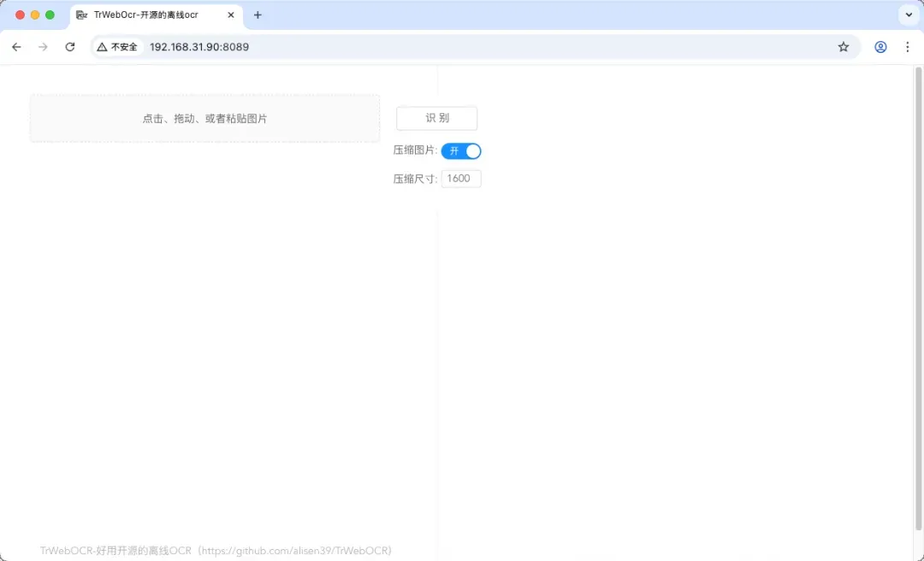Click the forward navigation arrow

[43, 47]
